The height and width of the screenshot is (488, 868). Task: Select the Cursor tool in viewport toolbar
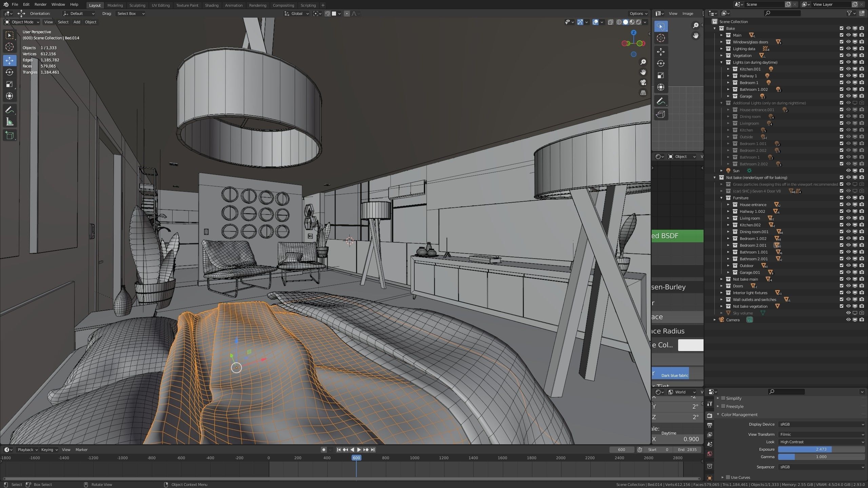pos(9,47)
